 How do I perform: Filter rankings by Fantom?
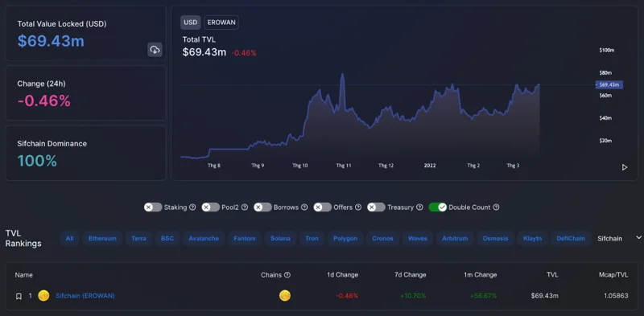(245, 239)
